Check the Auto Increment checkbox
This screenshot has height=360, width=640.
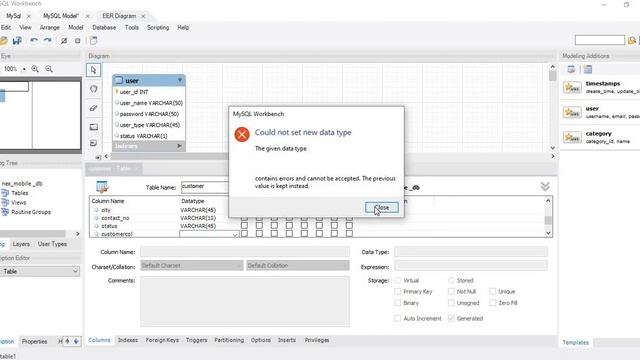(398, 318)
